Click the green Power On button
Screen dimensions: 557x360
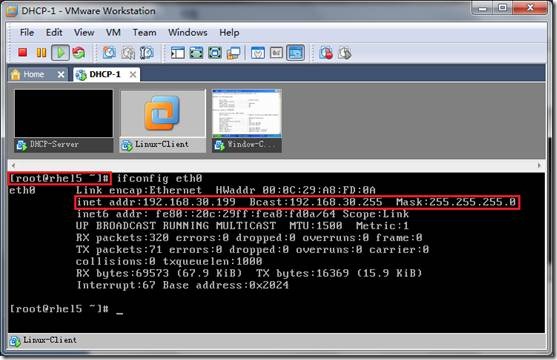[x=60, y=53]
